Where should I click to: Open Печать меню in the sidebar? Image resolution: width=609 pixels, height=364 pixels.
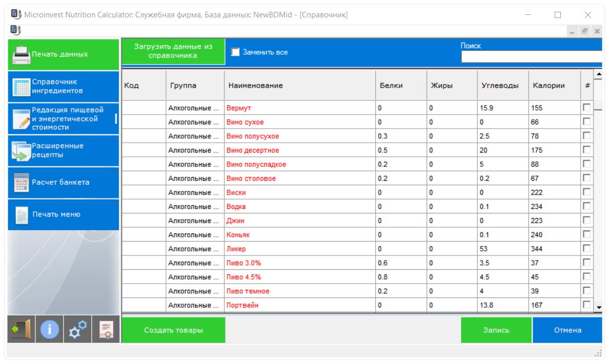(63, 215)
